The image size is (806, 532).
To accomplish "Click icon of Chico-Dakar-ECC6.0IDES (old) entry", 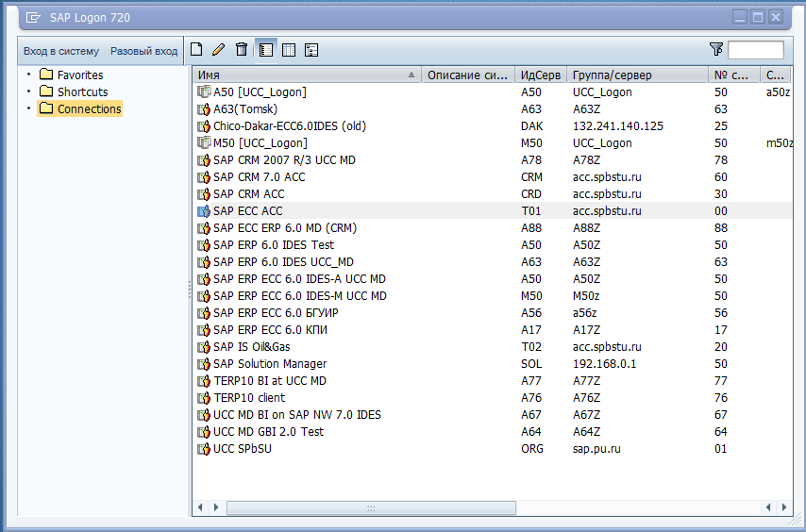I will click(x=204, y=125).
